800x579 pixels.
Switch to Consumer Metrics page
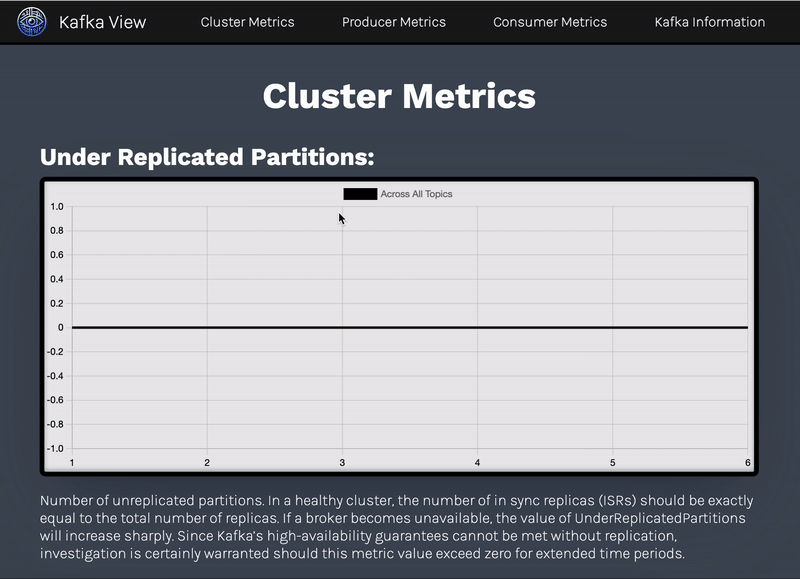[x=550, y=22]
